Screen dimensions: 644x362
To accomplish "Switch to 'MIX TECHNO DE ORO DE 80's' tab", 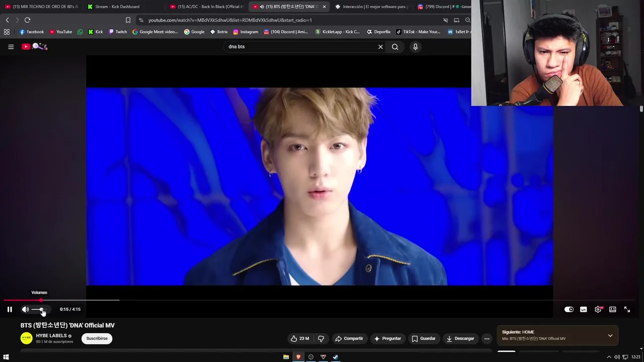I will (42, 7).
